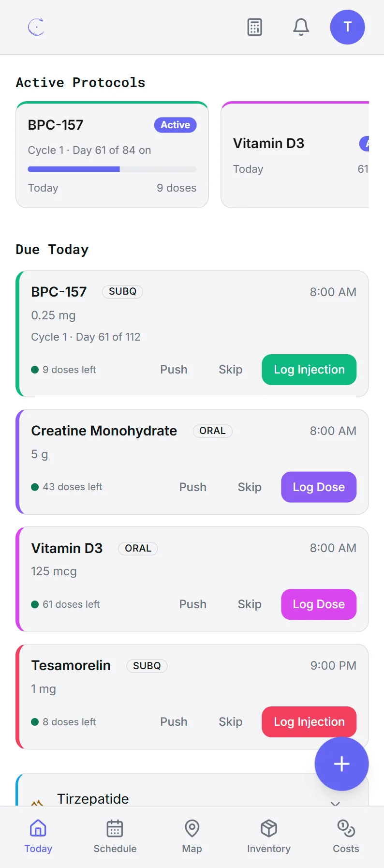Viewport: 384px width, 868px height.
Task: Open the dose calculator icon
Action: [x=254, y=27]
